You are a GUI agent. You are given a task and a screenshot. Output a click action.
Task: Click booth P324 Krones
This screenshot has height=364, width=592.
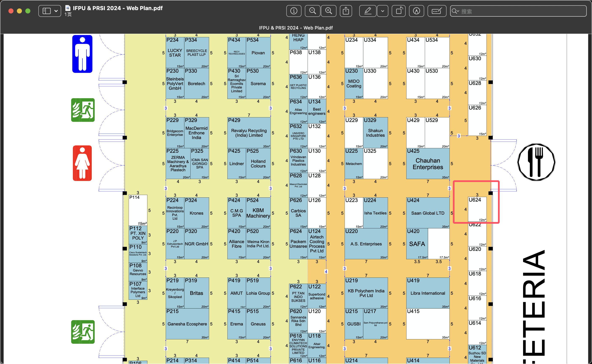pos(197,213)
